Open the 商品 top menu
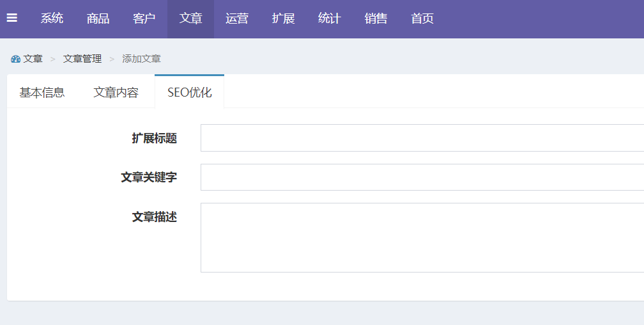This screenshot has height=325, width=644. pyautogui.click(x=98, y=19)
